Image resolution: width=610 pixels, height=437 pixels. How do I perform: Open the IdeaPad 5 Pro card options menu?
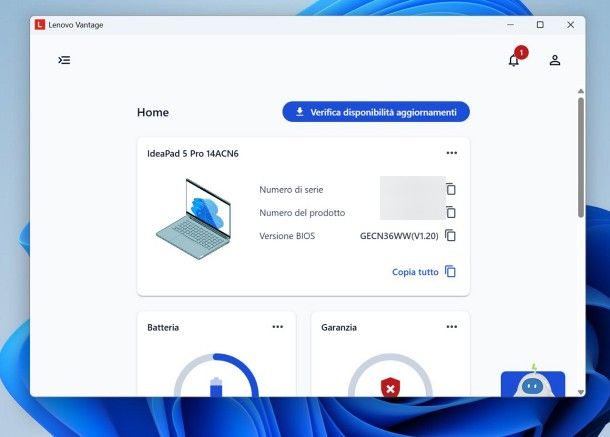click(x=452, y=153)
